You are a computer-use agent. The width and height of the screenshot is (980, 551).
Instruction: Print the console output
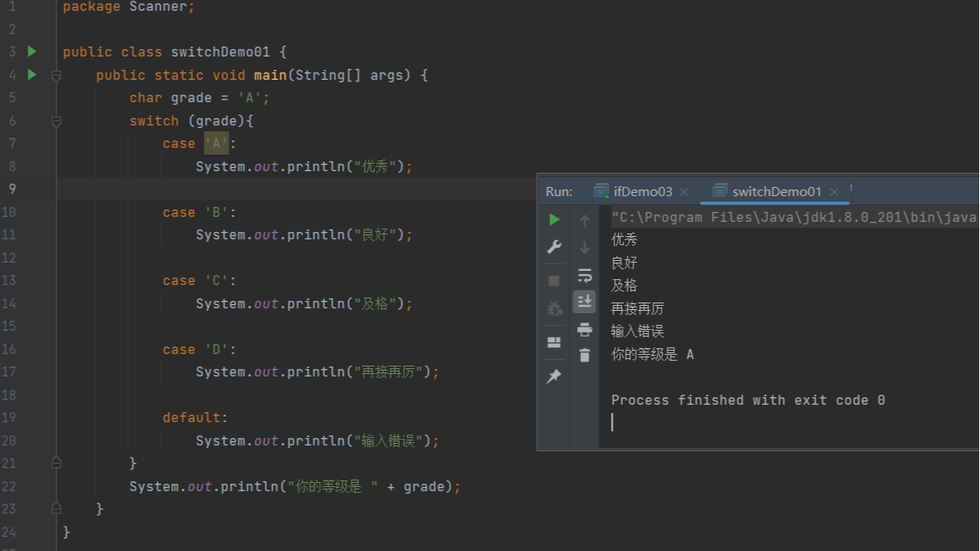pyautogui.click(x=584, y=329)
